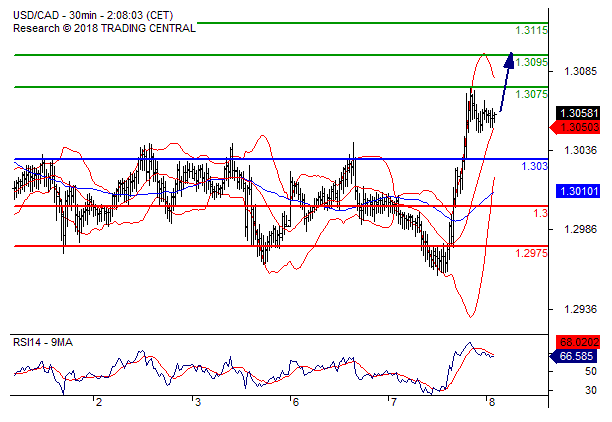Click the "Research © 2018 TRADING CENTRAL" text
612x422 pixels.
point(104,28)
